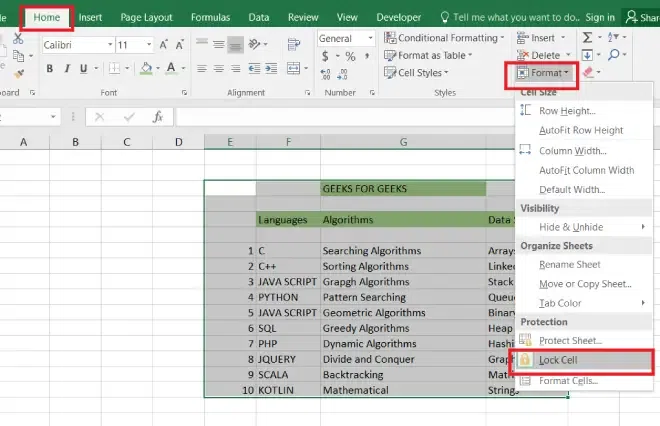Open Conditional Formatting menu
This screenshot has height=426, width=660.
point(444,38)
